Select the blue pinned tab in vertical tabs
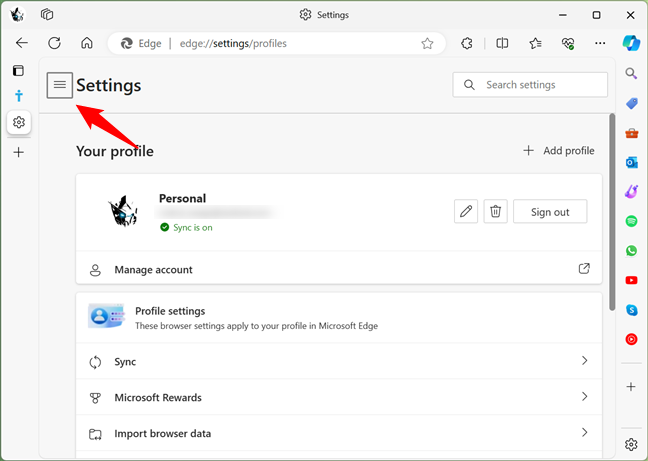 [19, 96]
